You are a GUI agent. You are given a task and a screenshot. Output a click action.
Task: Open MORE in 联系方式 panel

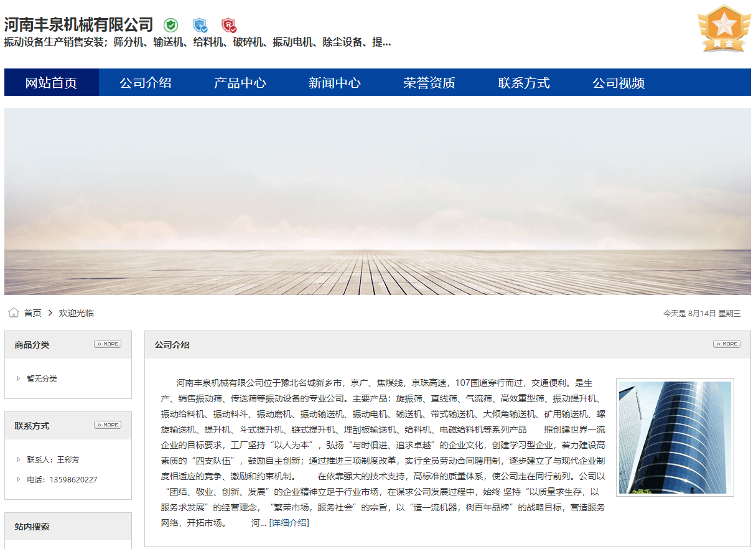[108, 425]
